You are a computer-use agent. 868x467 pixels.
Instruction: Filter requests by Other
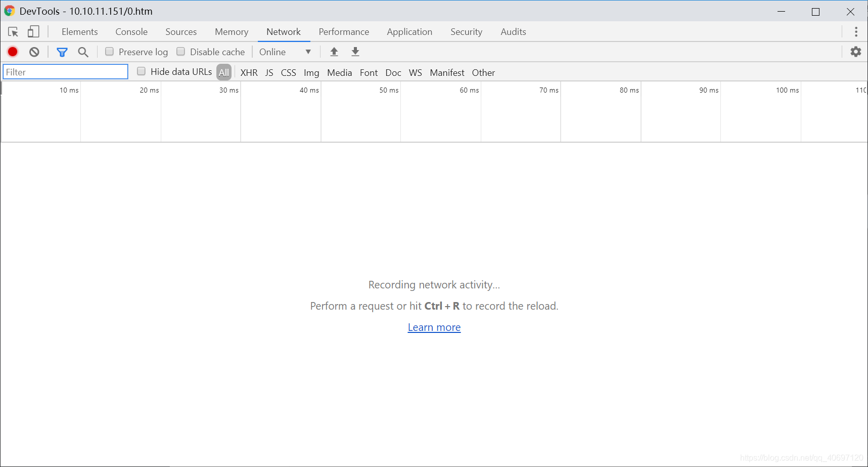[483, 72]
